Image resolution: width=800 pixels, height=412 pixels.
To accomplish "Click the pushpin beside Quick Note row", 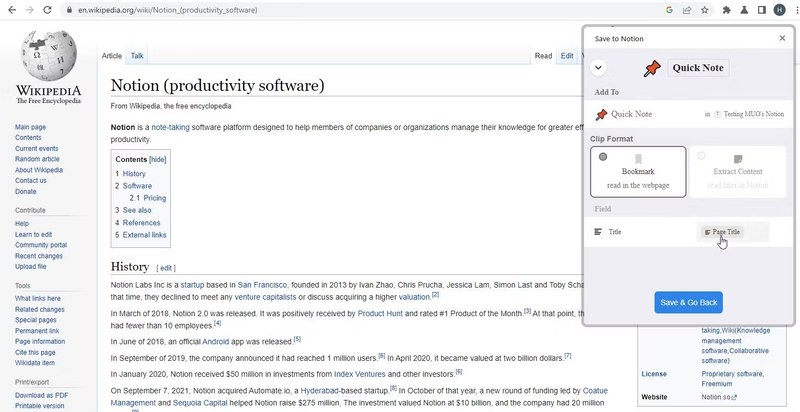I will point(601,114).
